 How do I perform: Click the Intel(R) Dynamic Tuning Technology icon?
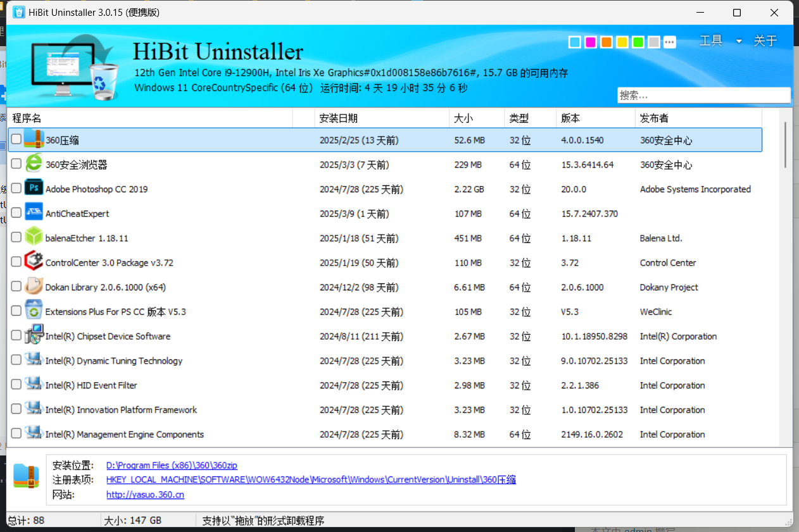[34, 360]
